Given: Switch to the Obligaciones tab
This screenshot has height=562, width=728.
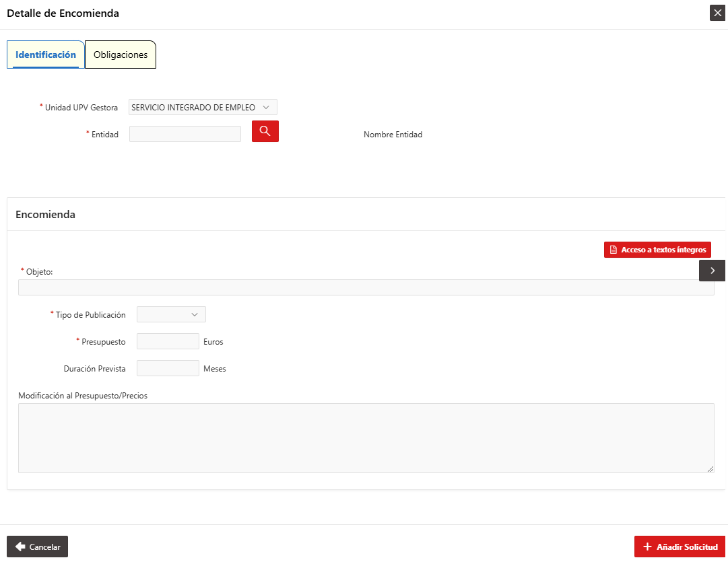Looking at the screenshot, I should pos(121,55).
